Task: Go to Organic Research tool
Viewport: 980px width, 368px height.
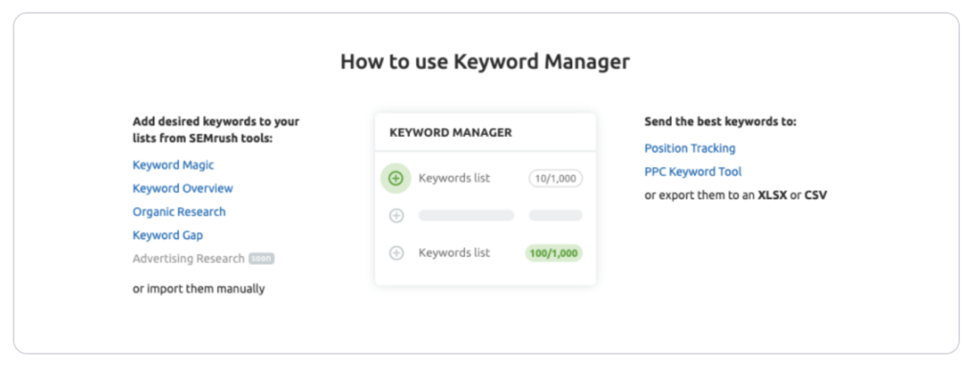Action: pyautogui.click(x=179, y=212)
